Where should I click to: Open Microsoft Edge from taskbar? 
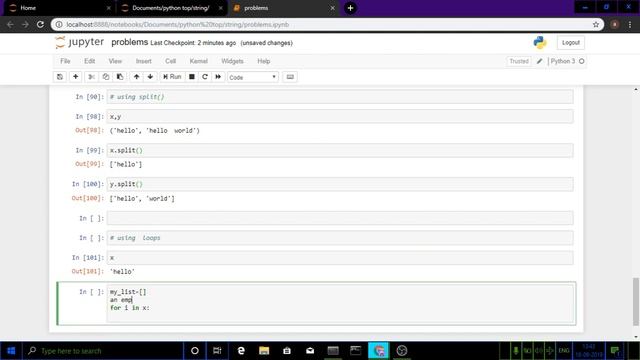(x=241, y=351)
